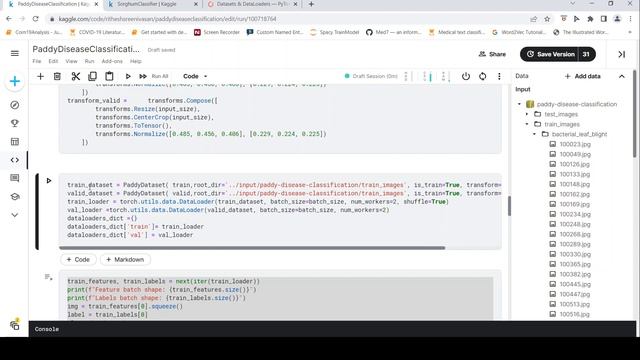Open notebook toolbar more options menu
This screenshot has width=640, height=360.
pos(499,76)
